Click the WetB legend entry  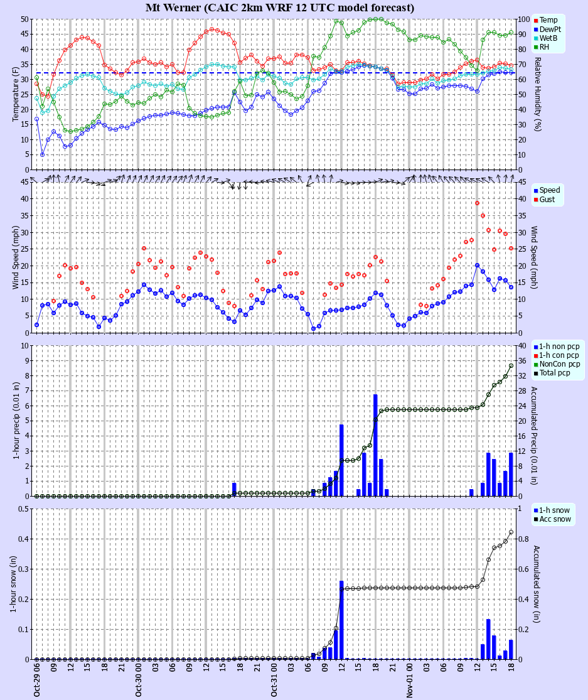(545, 38)
